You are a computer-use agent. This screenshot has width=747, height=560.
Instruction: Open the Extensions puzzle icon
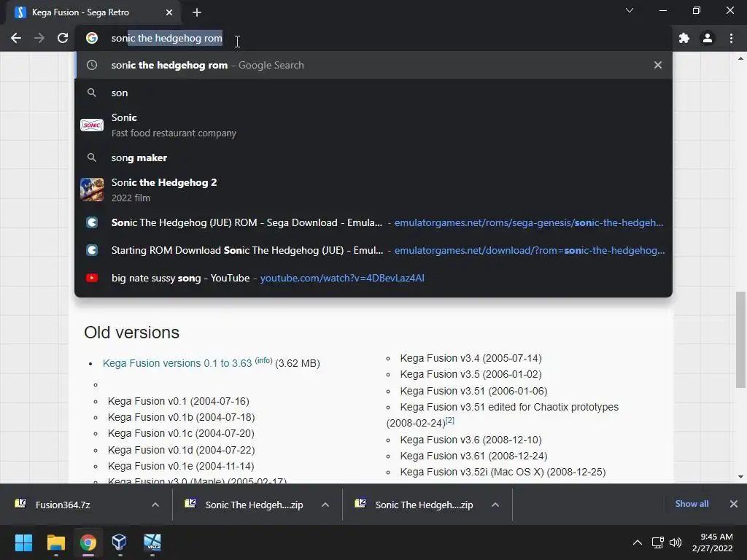pos(684,38)
